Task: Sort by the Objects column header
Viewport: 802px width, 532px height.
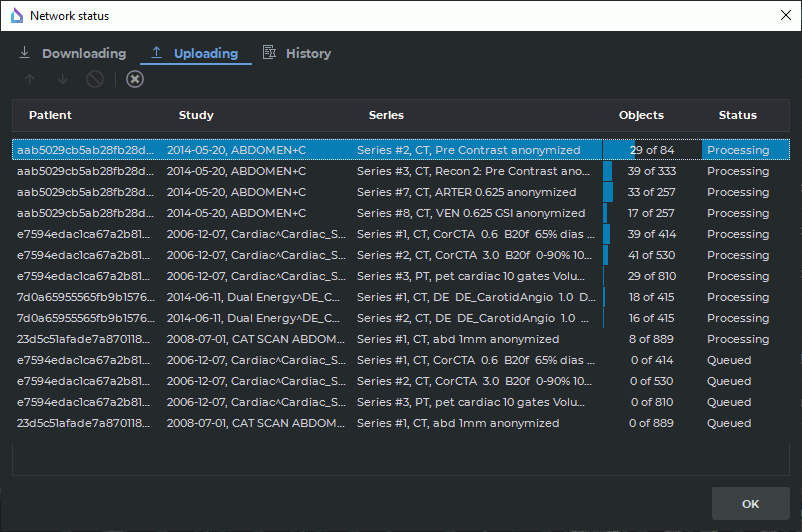Action: pyautogui.click(x=641, y=115)
